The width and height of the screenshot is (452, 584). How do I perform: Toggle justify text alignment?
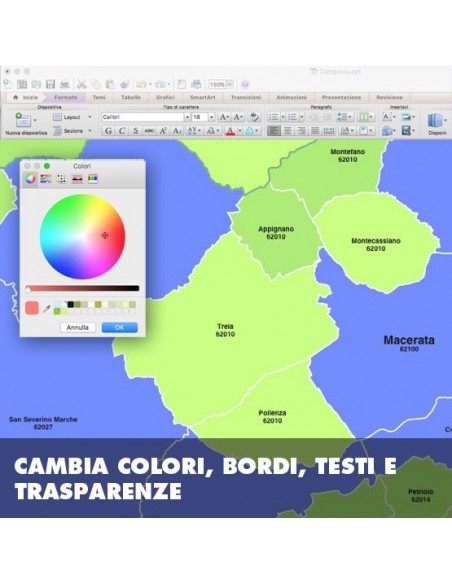tap(315, 131)
